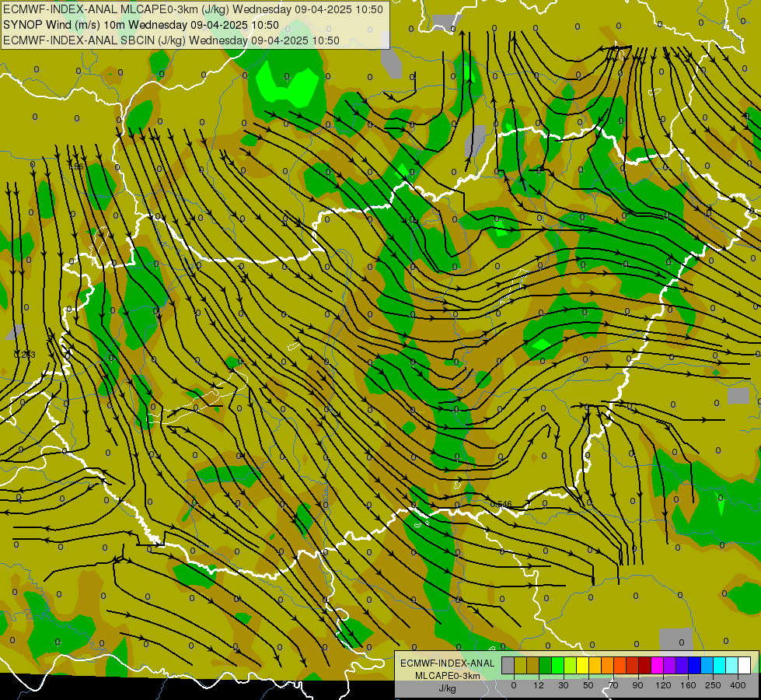Click the map value '0.546'
Screen dimensions: 761x700
point(501,504)
